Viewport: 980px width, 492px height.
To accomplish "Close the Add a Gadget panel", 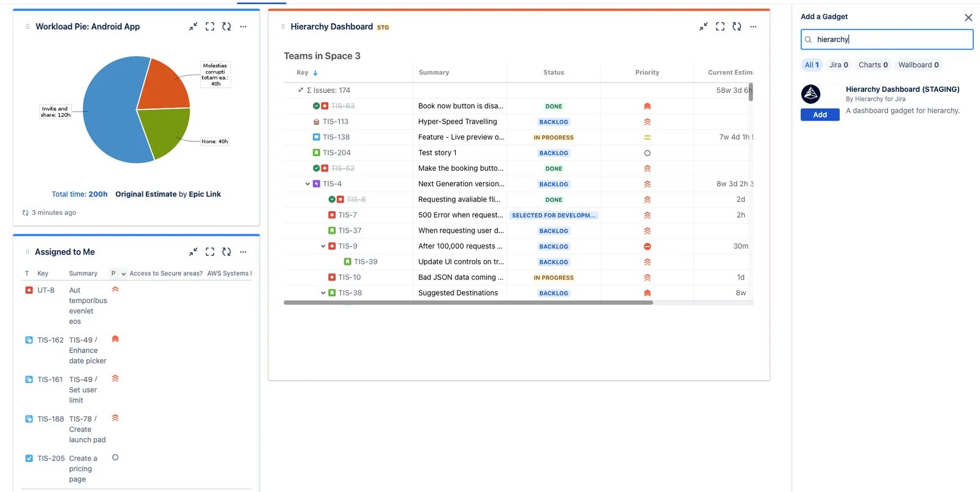I will click(968, 18).
